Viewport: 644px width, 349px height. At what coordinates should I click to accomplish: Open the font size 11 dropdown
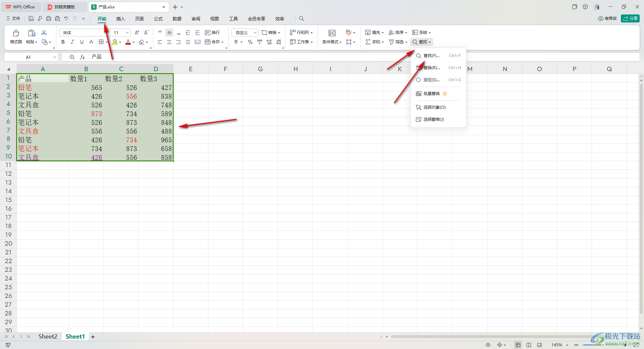pos(127,33)
